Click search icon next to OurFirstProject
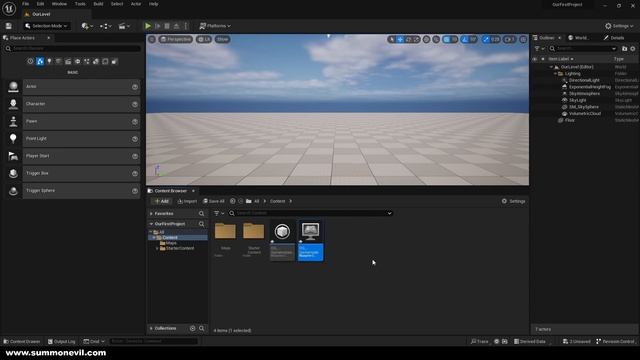The width and height of the screenshot is (640, 360). tap(201, 224)
